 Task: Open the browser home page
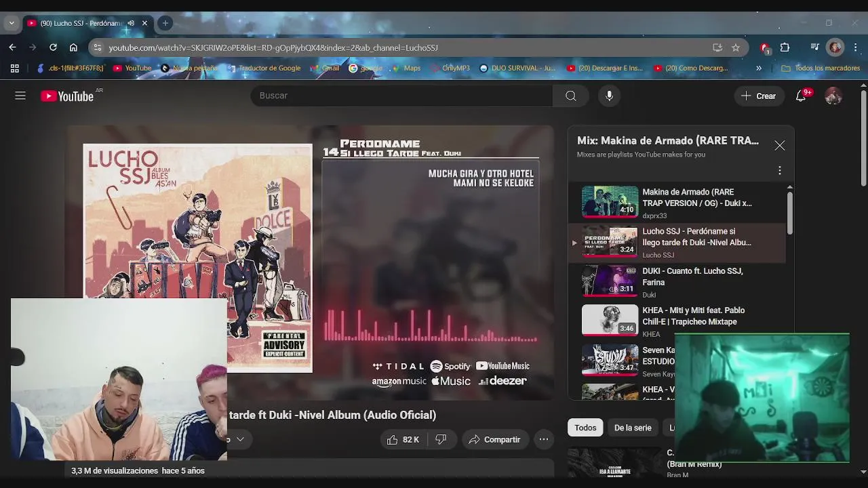click(x=73, y=47)
